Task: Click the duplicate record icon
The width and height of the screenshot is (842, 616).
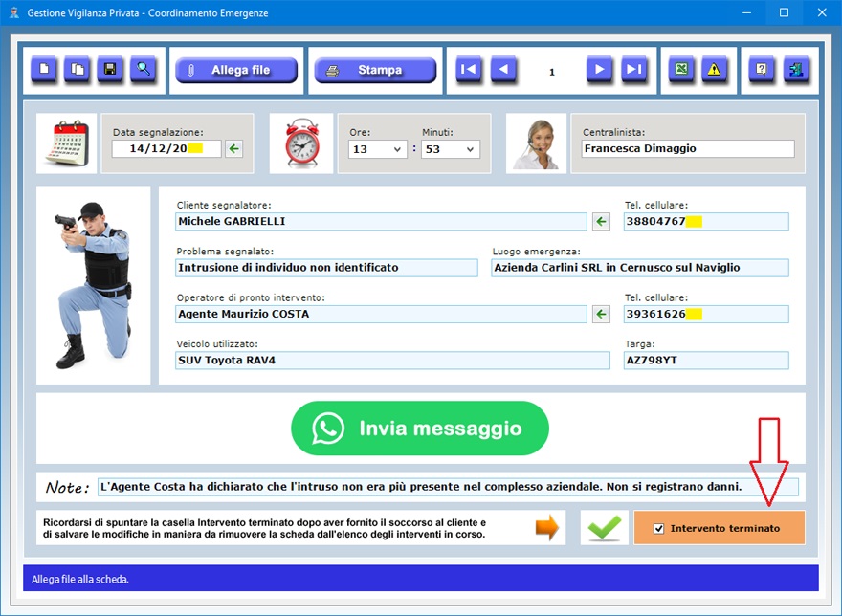Action: tap(78, 70)
